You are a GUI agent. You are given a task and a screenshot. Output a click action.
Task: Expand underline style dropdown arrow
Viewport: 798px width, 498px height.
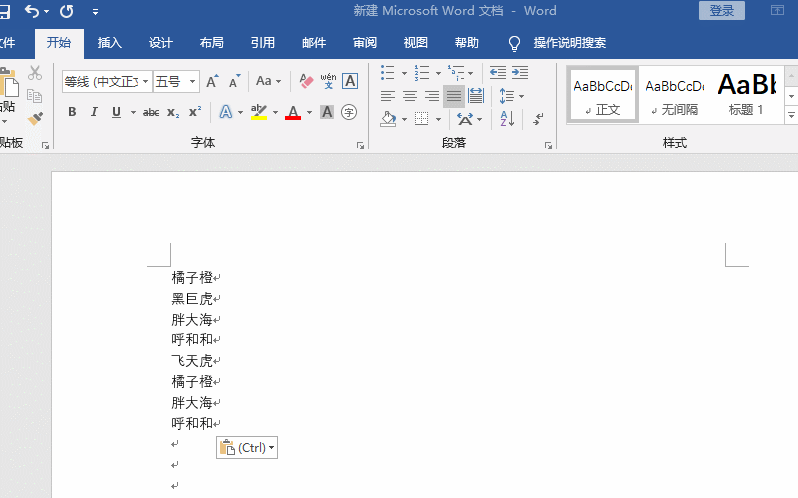coord(133,112)
